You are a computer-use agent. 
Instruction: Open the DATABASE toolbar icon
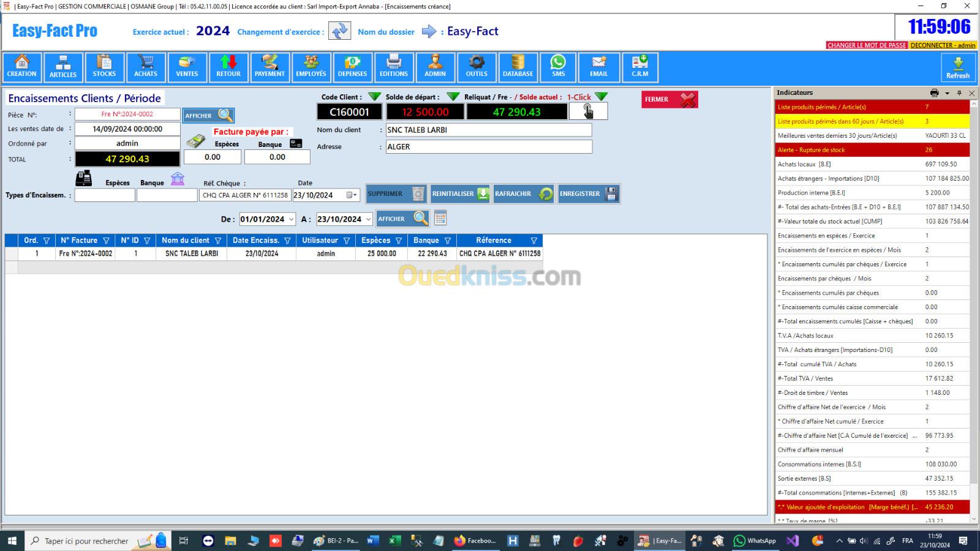(x=518, y=67)
